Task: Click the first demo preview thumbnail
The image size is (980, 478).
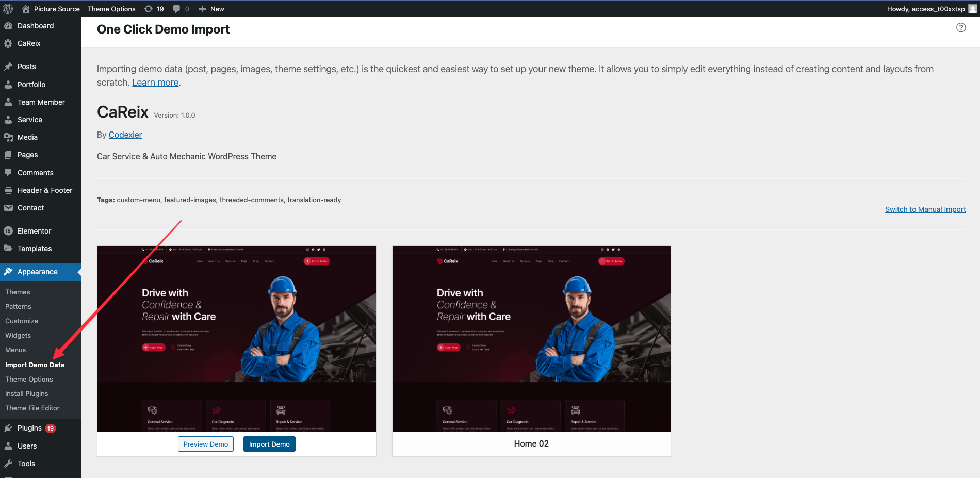Action: 237,339
